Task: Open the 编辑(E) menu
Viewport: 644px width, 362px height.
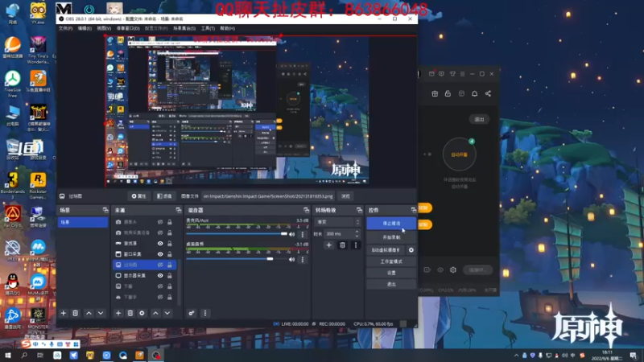Action: (x=85, y=28)
